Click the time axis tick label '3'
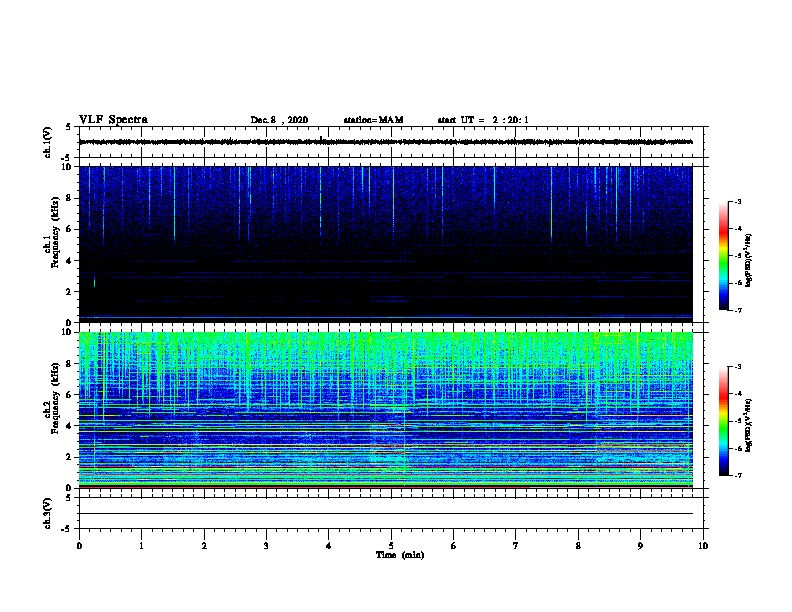The height and width of the screenshot is (612, 792). click(x=266, y=546)
